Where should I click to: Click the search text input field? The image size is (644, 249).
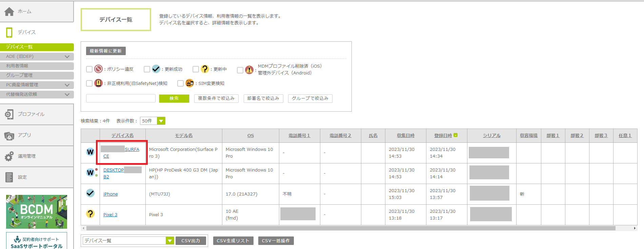(x=121, y=98)
